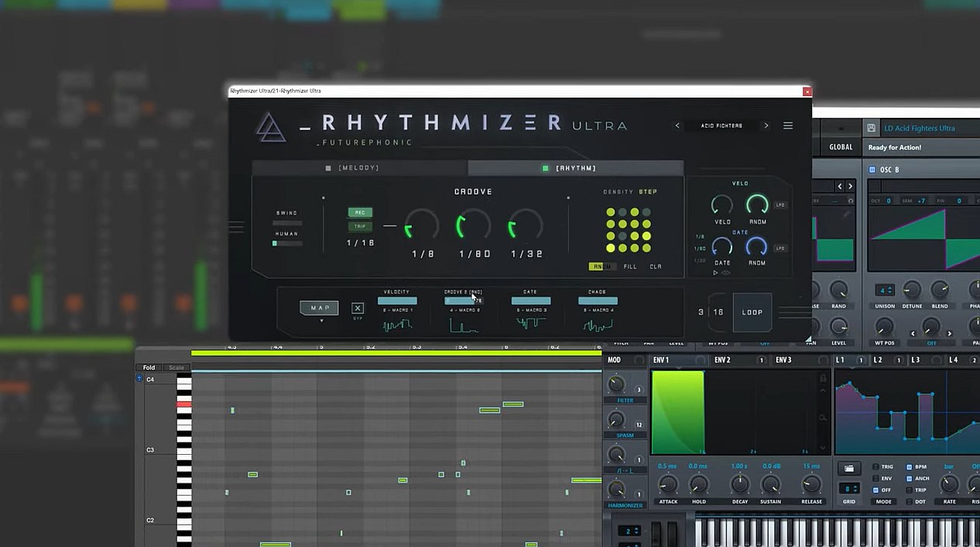Screen dimensions: 980x547
Task: Click the eye icon under GATE knob
Action: (725, 273)
